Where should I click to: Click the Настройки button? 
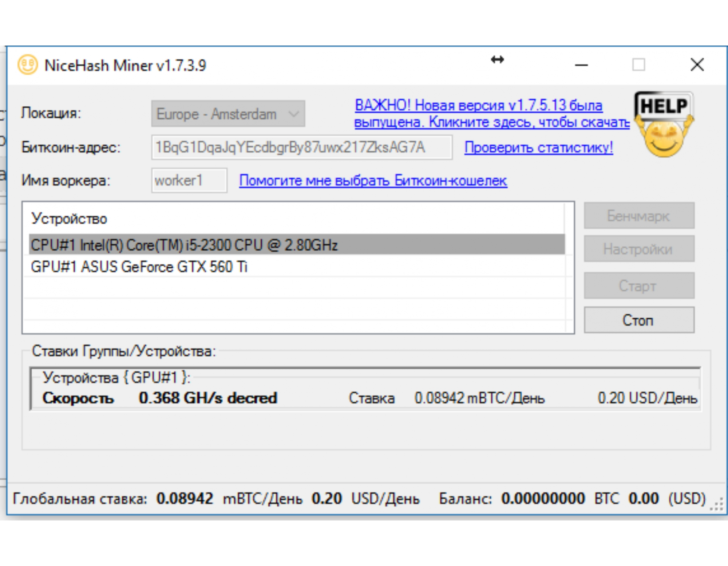coord(639,249)
